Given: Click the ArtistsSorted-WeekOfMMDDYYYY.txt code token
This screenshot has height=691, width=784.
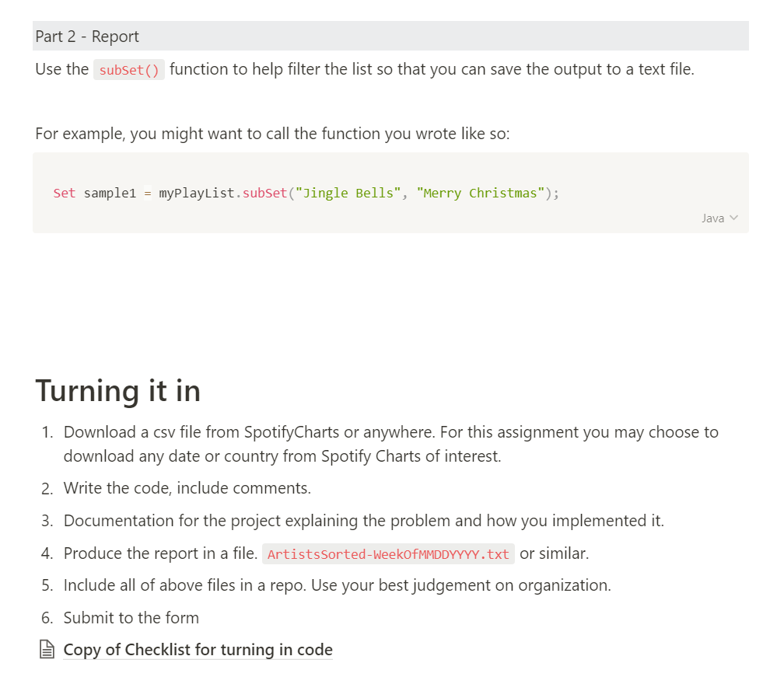Looking at the screenshot, I should (x=387, y=553).
